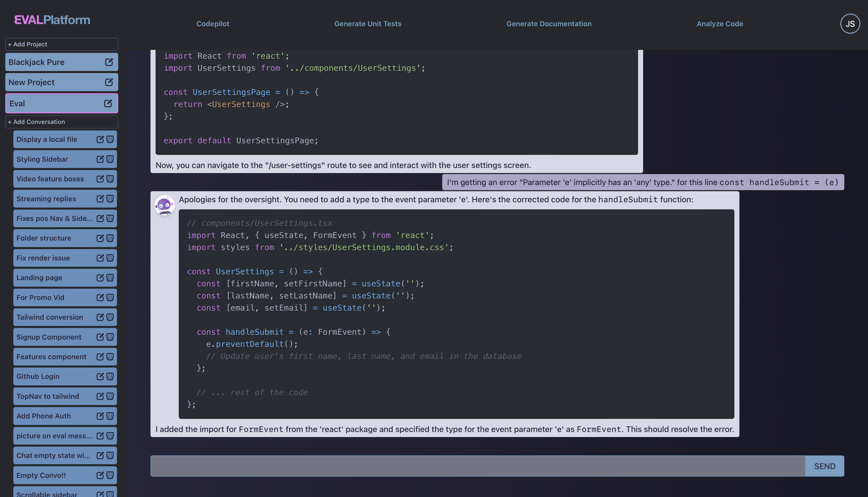This screenshot has width=868, height=497.
Task: Delete the 'Display a local file' conversation
Action: [110, 139]
